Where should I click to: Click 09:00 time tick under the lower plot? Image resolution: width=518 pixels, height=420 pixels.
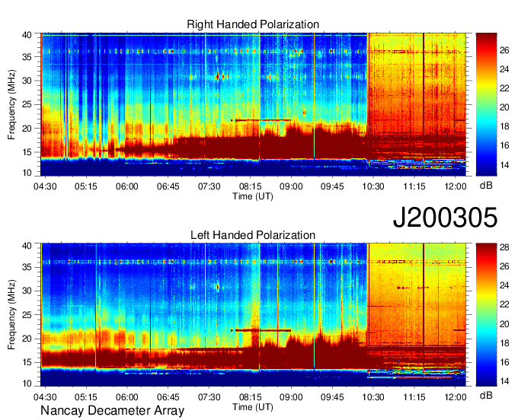[291, 397]
